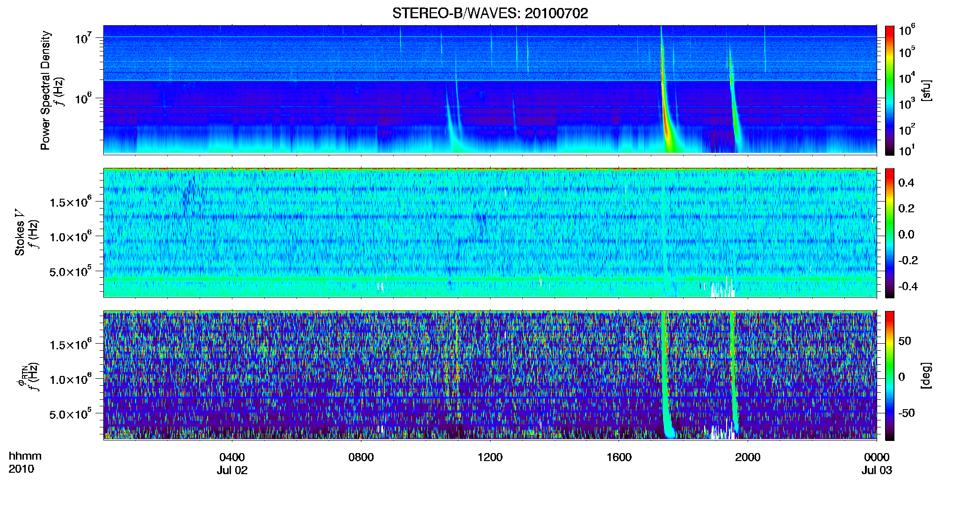Click the "0.4" value on the Stokes colorbar
The image size is (980, 505).
(906, 183)
